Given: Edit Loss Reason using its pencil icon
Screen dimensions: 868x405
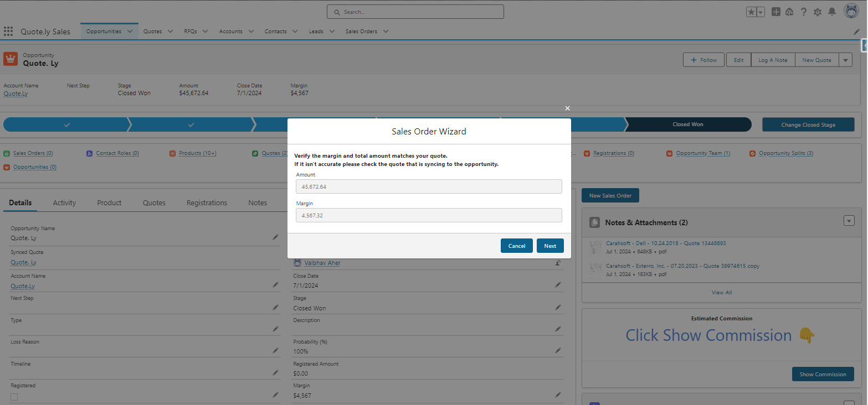Looking at the screenshot, I should (275, 350).
